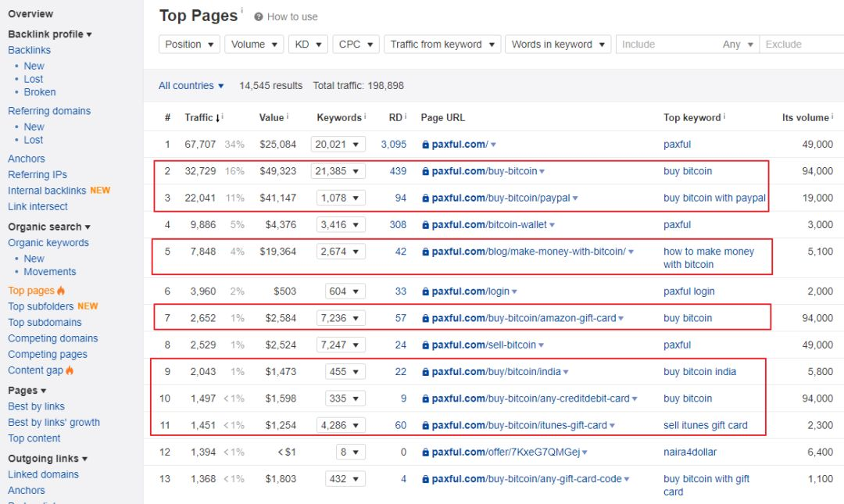
Task: Click the flame icon next to Content gap
Action: [x=70, y=370]
